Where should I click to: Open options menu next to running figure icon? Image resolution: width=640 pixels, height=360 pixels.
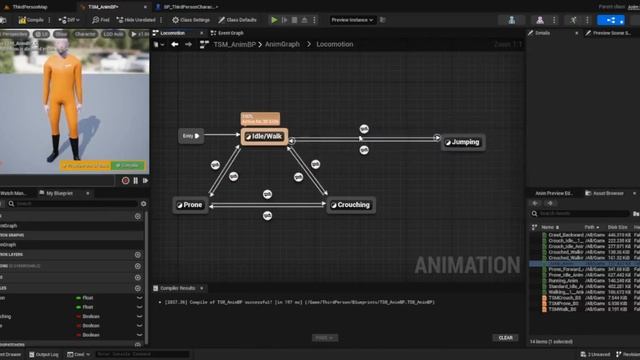(587, 20)
